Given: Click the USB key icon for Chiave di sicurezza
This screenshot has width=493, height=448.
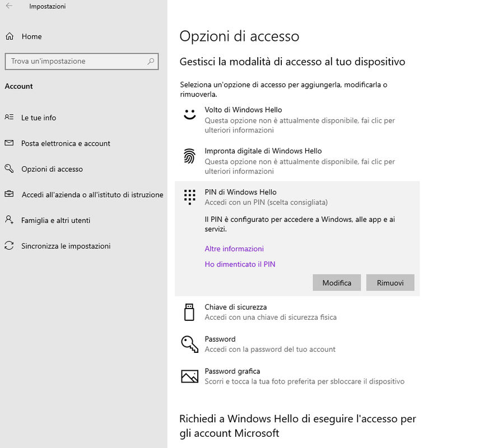Looking at the screenshot, I should [189, 312].
